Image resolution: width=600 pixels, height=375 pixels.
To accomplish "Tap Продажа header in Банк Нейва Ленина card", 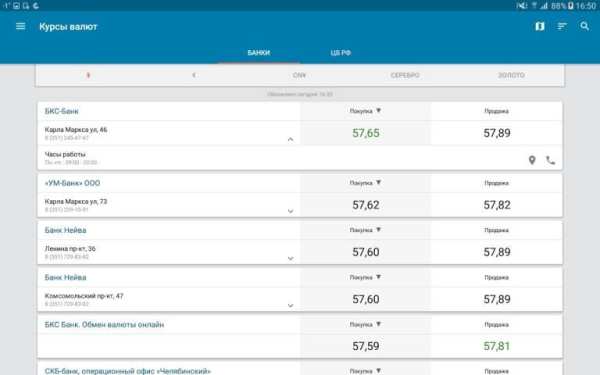I will (x=496, y=230).
